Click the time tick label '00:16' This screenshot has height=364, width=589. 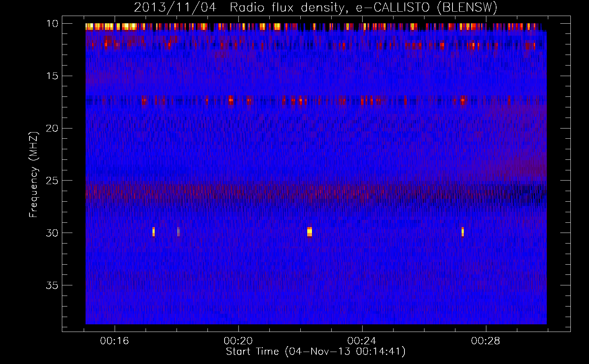[x=115, y=341]
